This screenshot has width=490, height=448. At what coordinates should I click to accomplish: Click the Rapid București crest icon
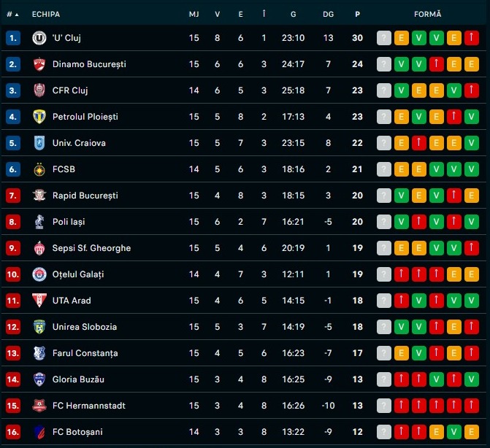pos(39,196)
